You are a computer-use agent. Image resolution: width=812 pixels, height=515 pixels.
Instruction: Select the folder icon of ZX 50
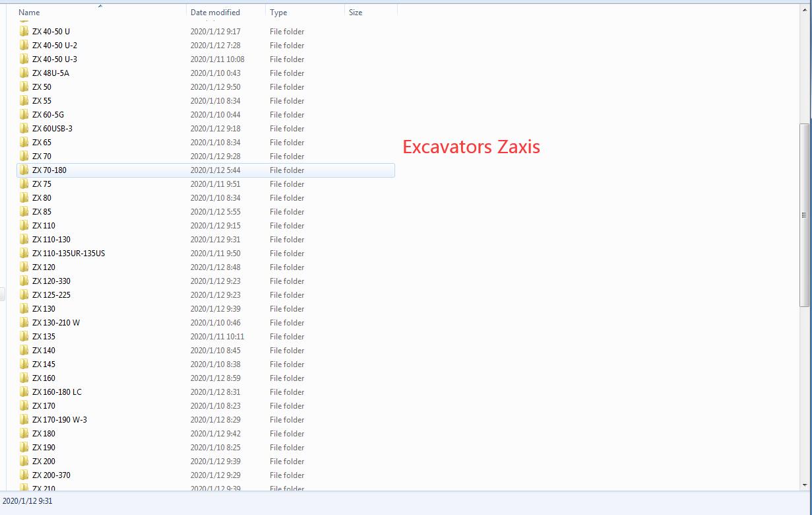pos(24,86)
